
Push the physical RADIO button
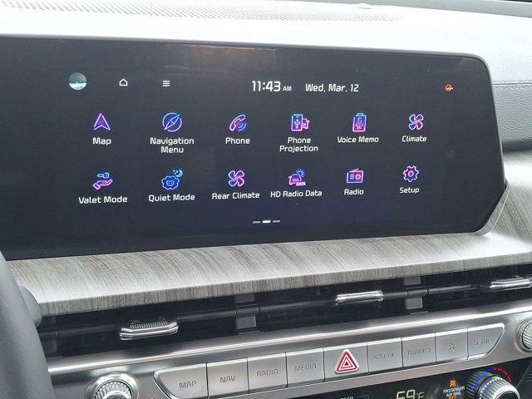(x=267, y=372)
